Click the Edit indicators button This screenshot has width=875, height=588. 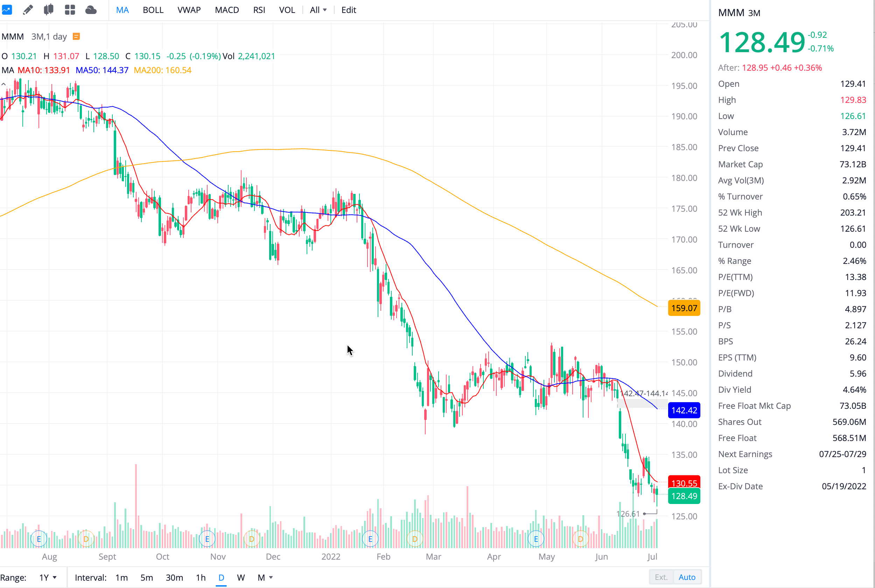click(x=349, y=10)
